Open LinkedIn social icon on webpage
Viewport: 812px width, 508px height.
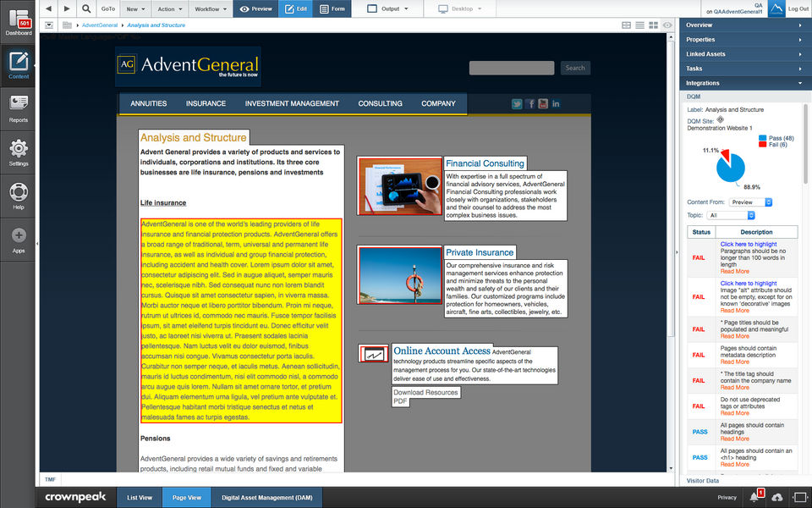556,103
